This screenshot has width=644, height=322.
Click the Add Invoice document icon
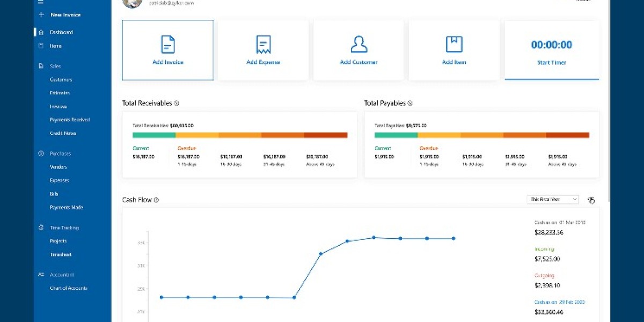tap(168, 45)
